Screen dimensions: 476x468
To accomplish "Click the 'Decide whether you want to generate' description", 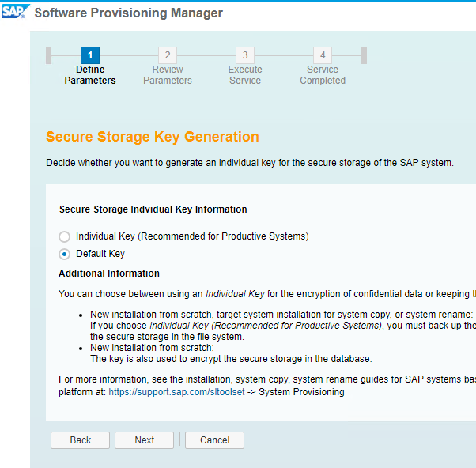I will coord(250,163).
